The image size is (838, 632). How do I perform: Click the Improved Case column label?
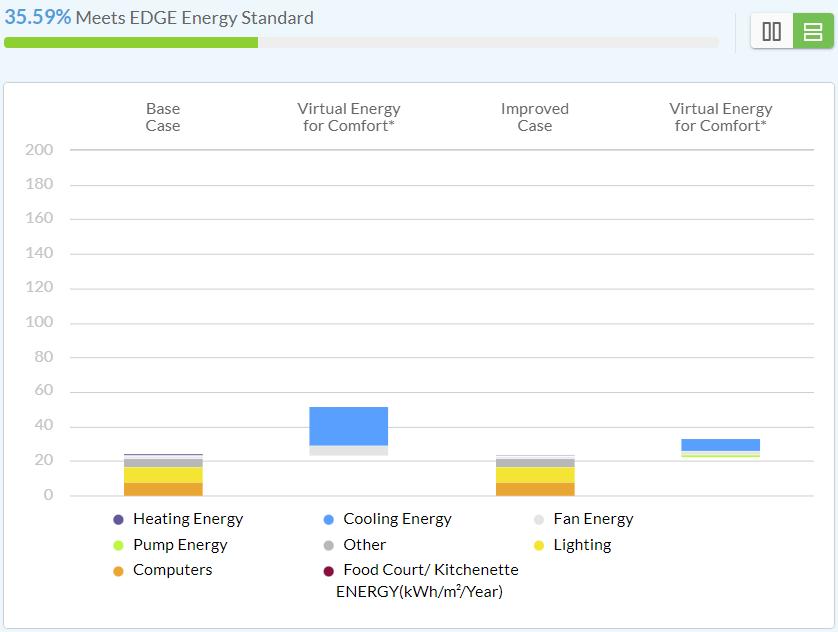tap(535, 117)
